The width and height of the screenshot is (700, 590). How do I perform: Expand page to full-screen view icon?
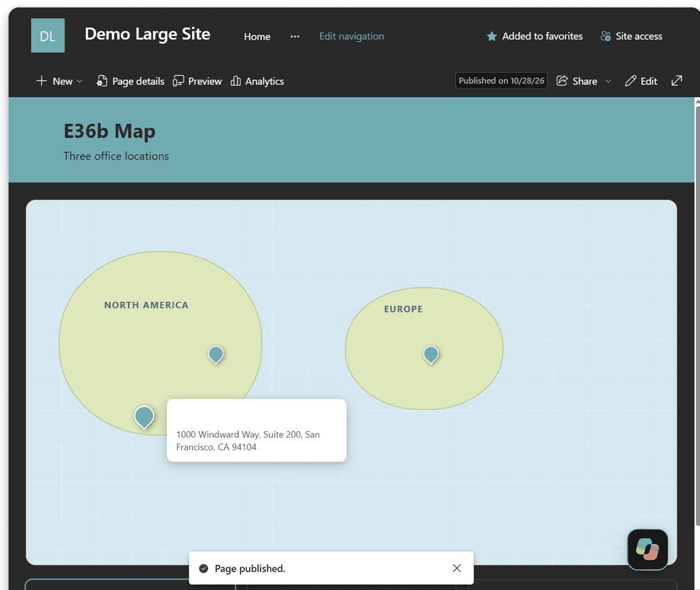click(x=677, y=81)
